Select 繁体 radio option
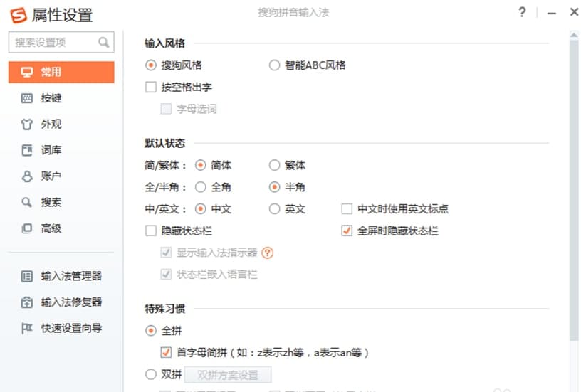 (x=274, y=165)
